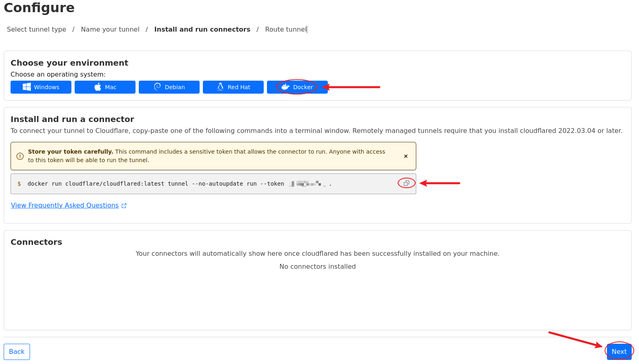Click the 'No connectors installed' message
Screen dimensions: 639x364
[317, 267]
